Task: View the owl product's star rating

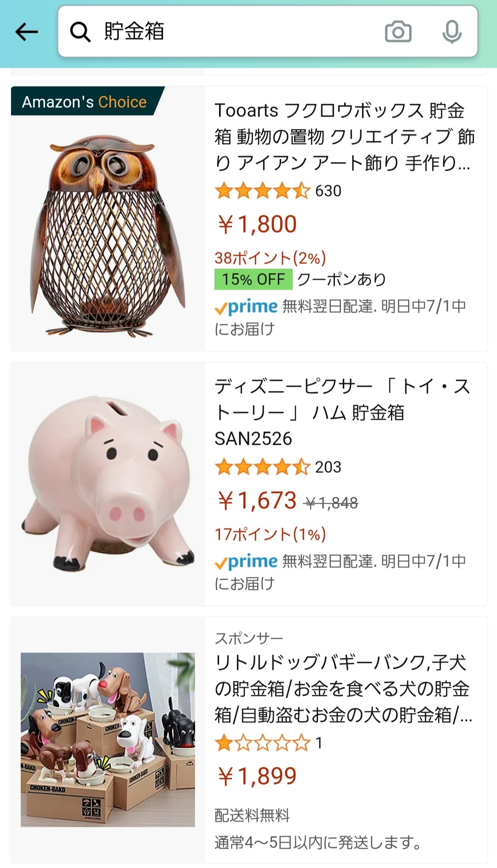Action: coord(262,191)
